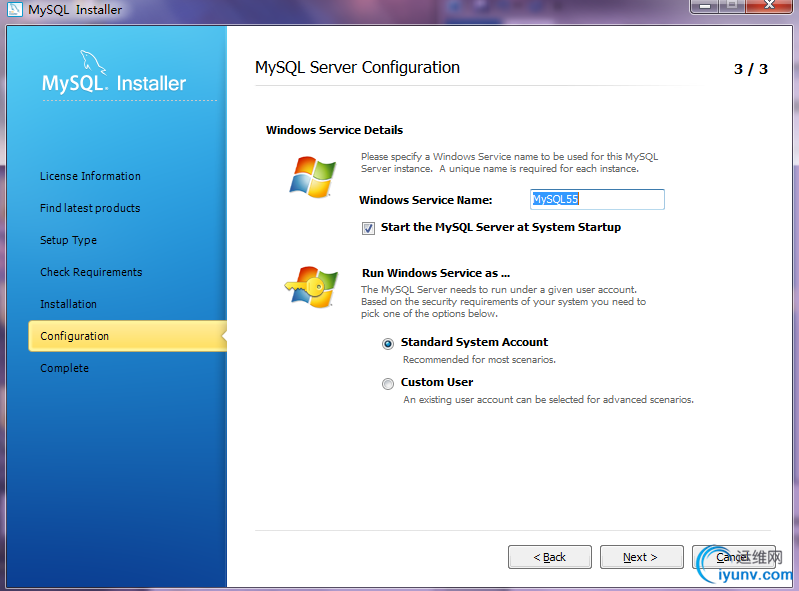This screenshot has width=799, height=591.
Task: Click the MySQL Server Configuration heading
Action: [357, 68]
